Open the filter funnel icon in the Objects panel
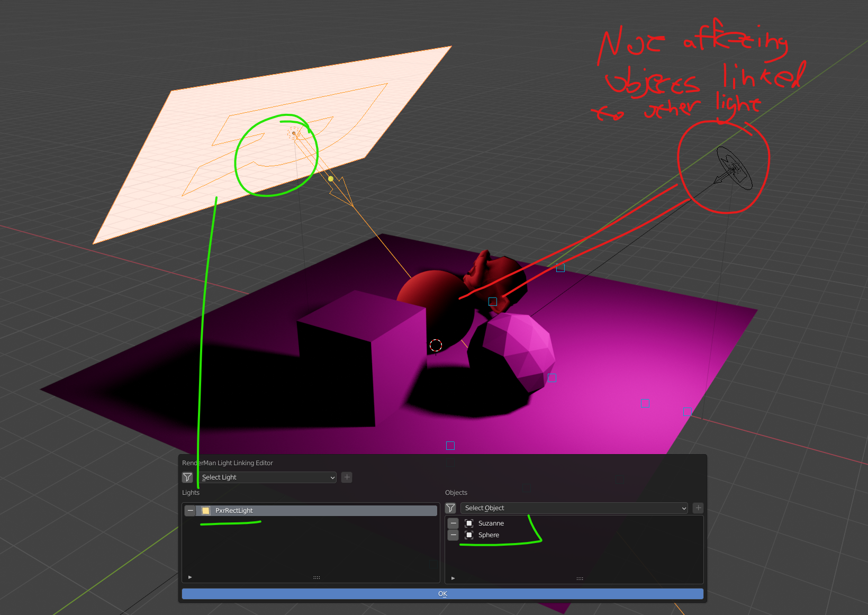Image resolution: width=868 pixels, height=615 pixels. (450, 508)
